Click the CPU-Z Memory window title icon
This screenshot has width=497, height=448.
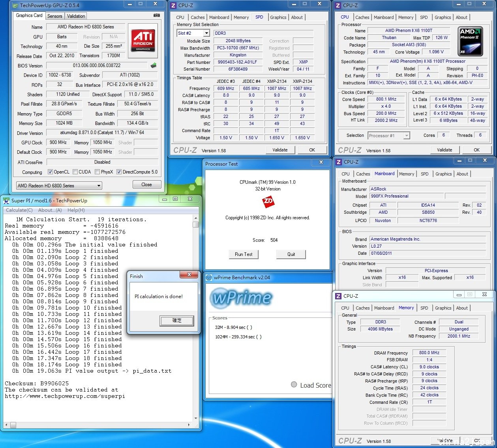338,296
